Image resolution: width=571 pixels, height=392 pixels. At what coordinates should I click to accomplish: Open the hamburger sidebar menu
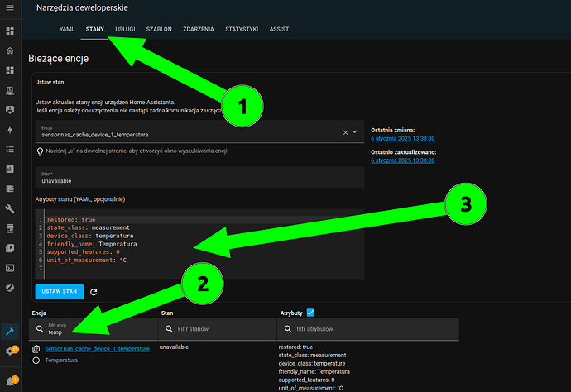pyautogui.click(x=10, y=7)
